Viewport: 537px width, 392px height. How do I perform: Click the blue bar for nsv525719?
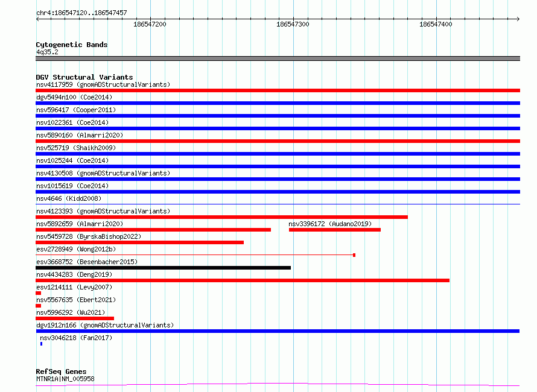[x=278, y=154]
